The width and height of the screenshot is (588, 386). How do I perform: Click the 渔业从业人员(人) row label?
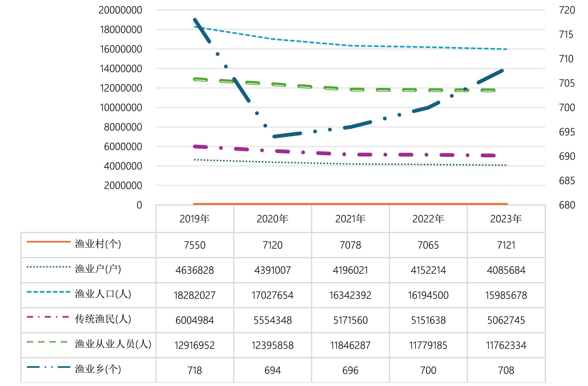pos(113,344)
